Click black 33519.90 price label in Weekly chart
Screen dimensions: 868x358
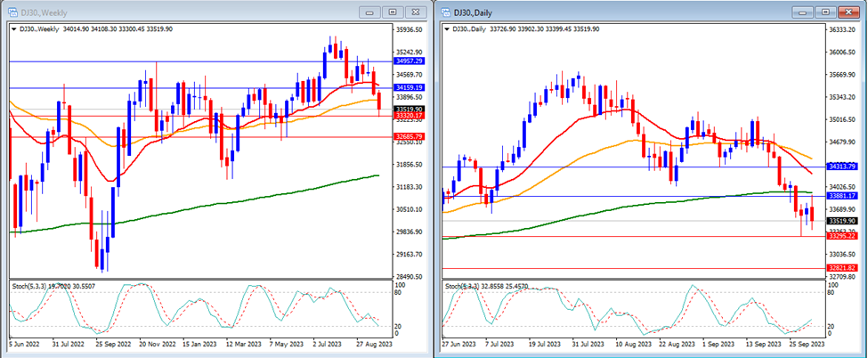(410, 110)
